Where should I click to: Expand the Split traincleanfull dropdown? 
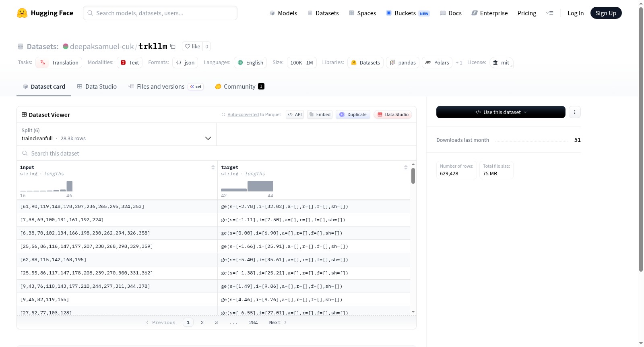coord(116,134)
